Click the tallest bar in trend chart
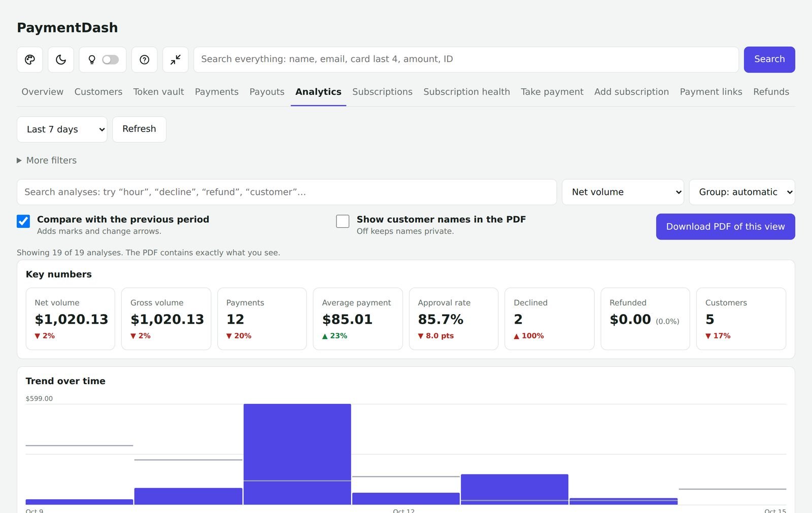The width and height of the screenshot is (812, 513). (297, 454)
